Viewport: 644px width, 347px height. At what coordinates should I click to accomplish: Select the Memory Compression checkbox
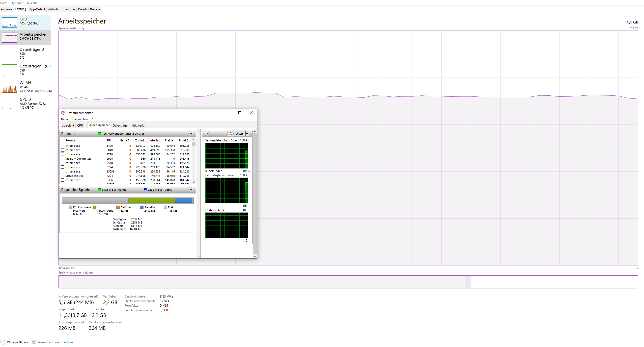[63, 158]
